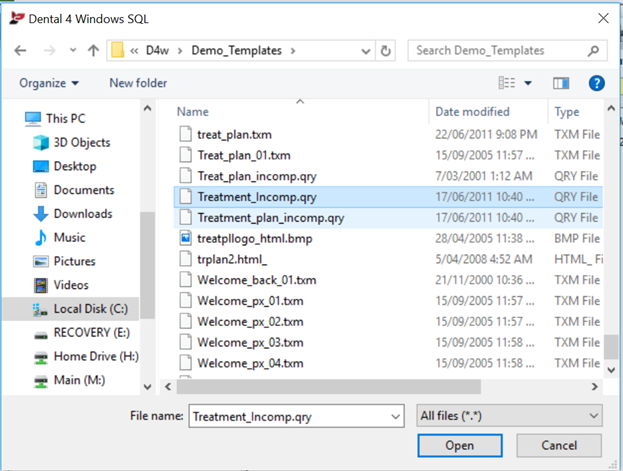Create a New folder
The width and height of the screenshot is (623, 471).
[x=138, y=83]
